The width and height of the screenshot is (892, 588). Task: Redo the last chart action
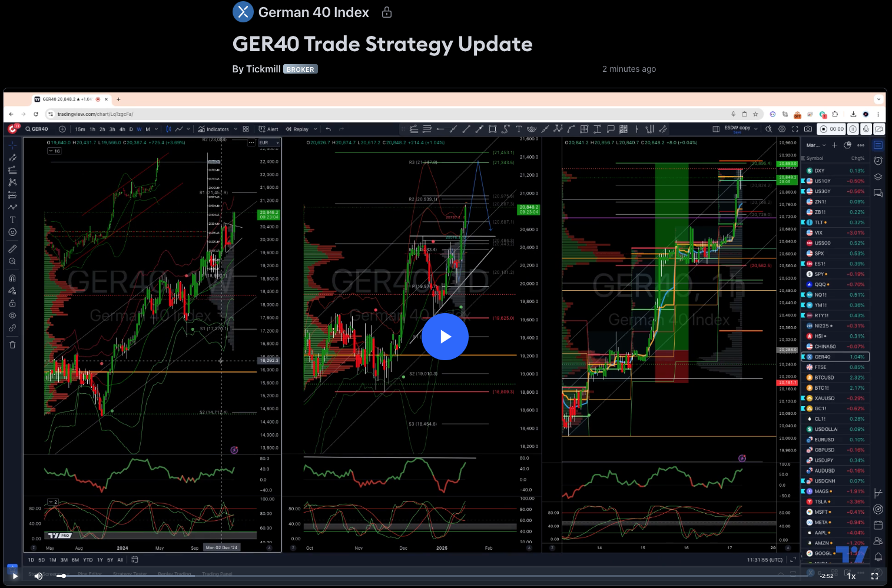tap(341, 129)
